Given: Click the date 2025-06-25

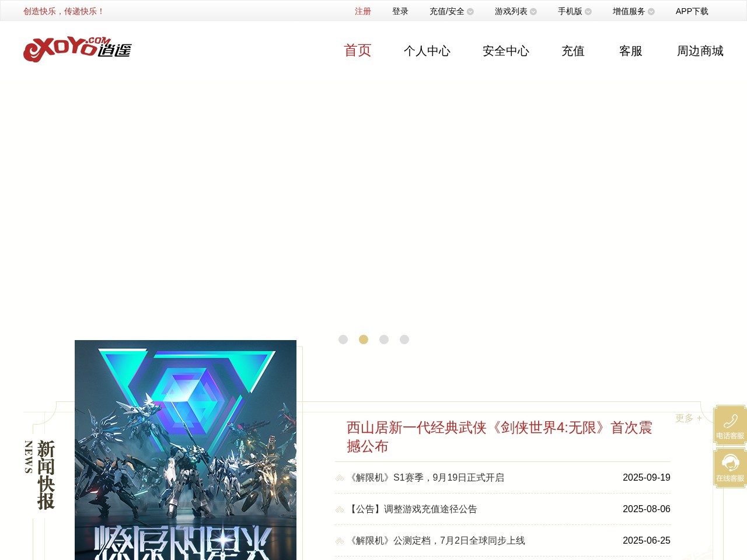Looking at the screenshot, I should click(x=647, y=541).
